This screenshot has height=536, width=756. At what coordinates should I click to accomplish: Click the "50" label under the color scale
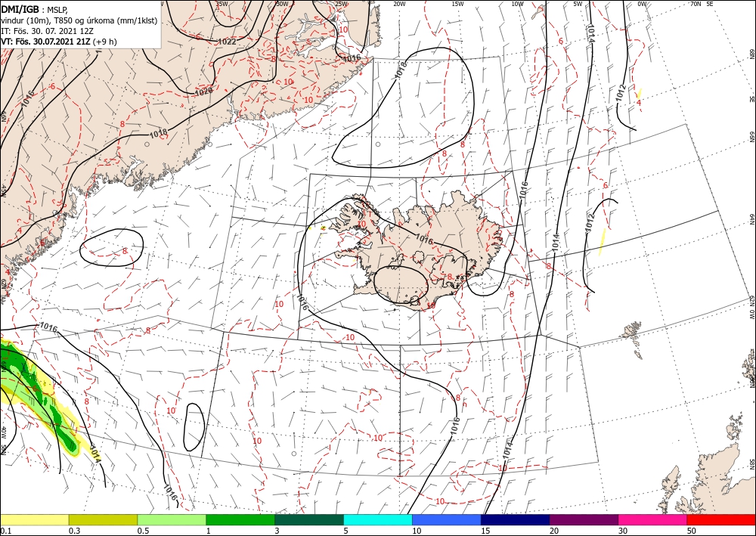692,531
